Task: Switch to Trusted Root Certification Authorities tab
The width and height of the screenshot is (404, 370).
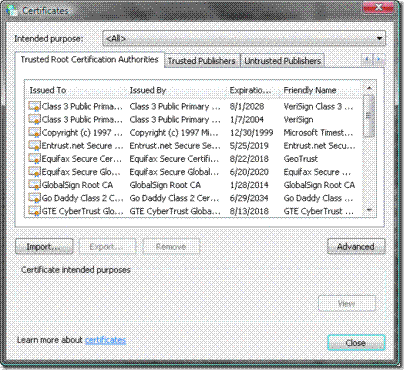Action: tap(89, 60)
